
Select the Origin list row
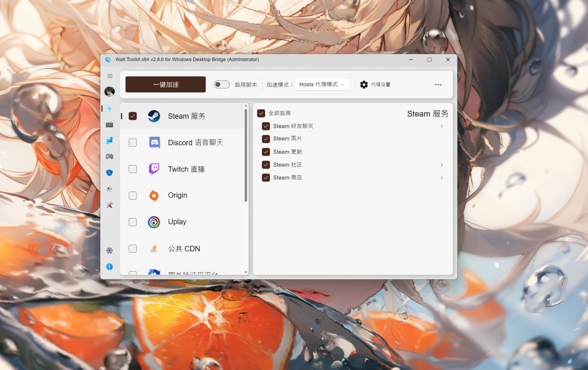[182, 195]
